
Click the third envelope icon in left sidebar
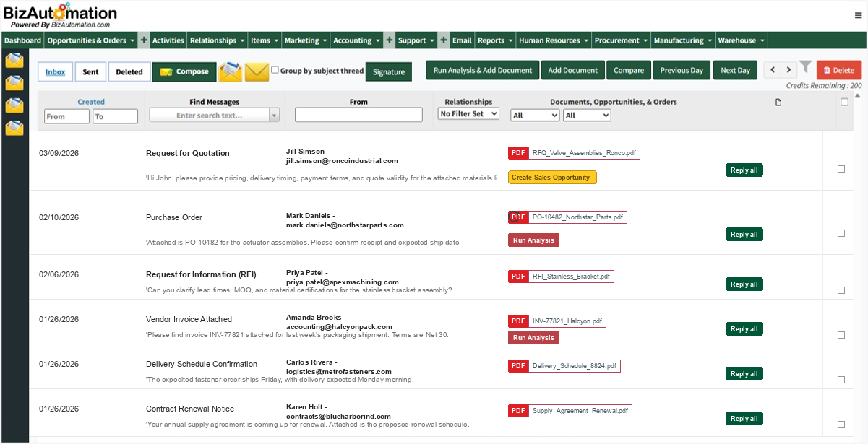point(14,105)
